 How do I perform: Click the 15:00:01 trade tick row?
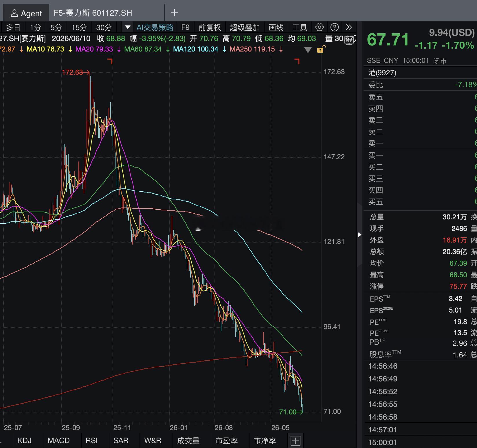pyautogui.click(x=420, y=443)
